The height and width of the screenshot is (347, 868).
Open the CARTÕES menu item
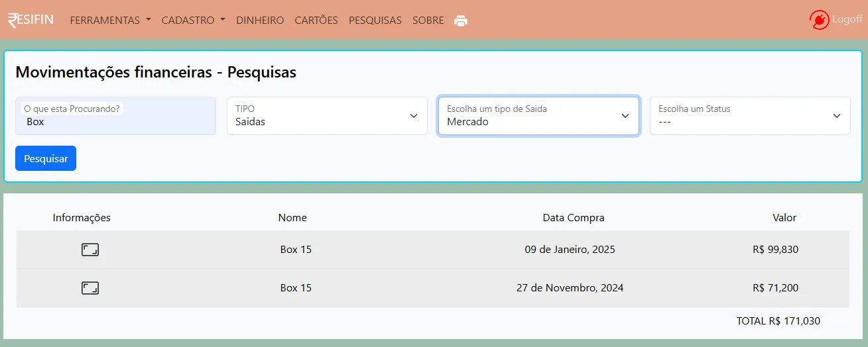tap(316, 21)
